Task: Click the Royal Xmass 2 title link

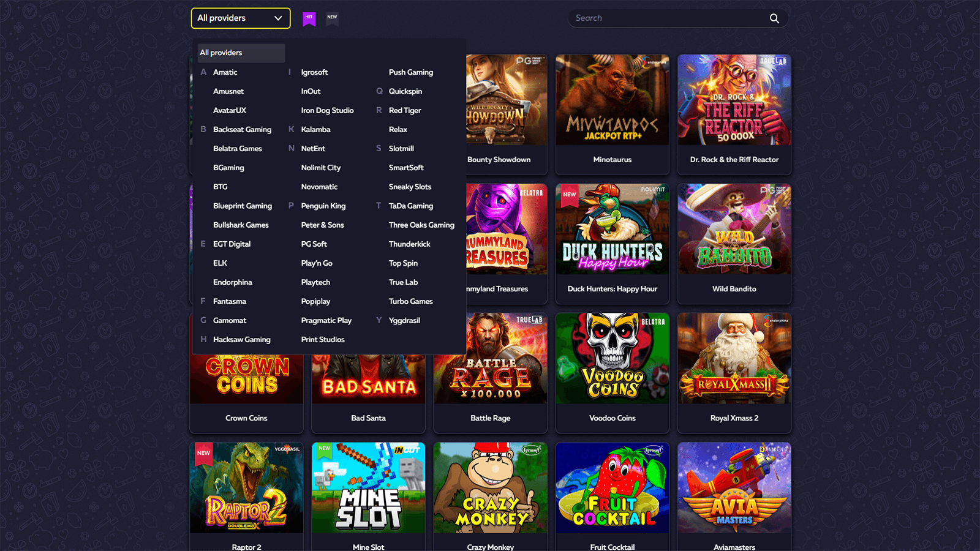Action: tap(734, 418)
